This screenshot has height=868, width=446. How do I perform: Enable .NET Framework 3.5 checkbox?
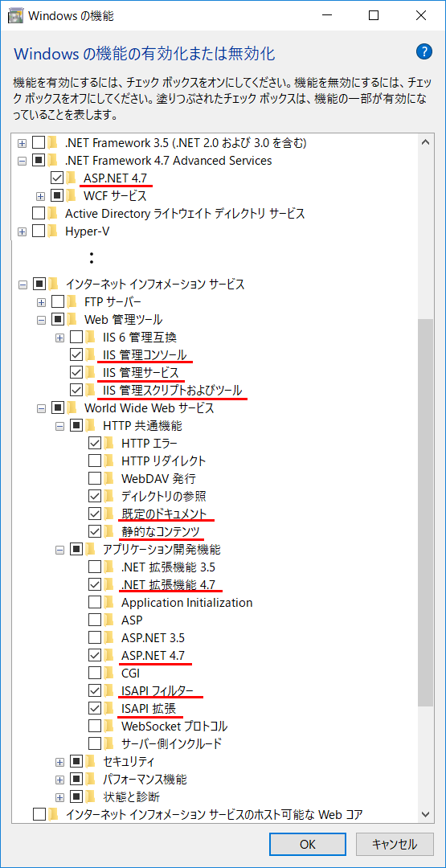(39, 143)
